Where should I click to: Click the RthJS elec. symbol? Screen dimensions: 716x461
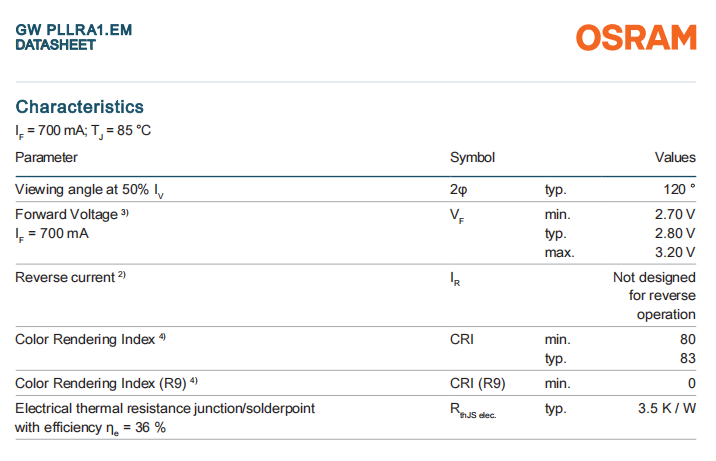(x=472, y=411)
